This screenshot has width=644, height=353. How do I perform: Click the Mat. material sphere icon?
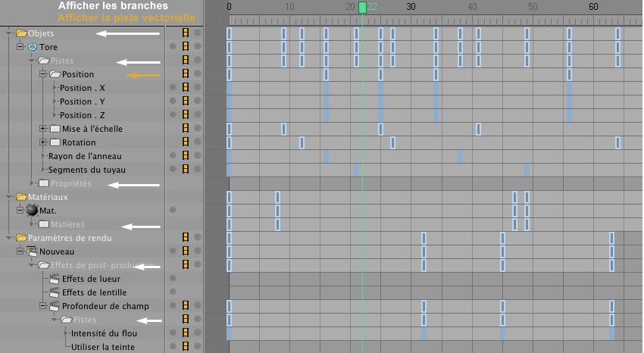[x=32, y=210]
